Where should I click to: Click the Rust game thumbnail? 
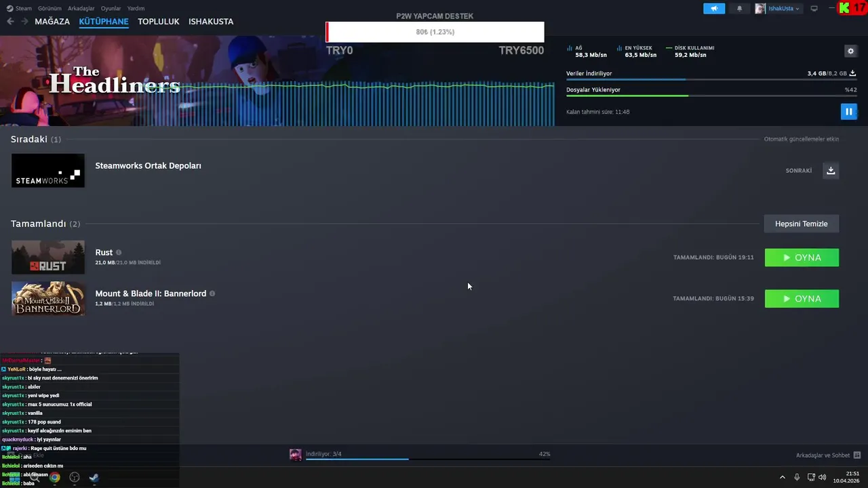click(48, 258)
